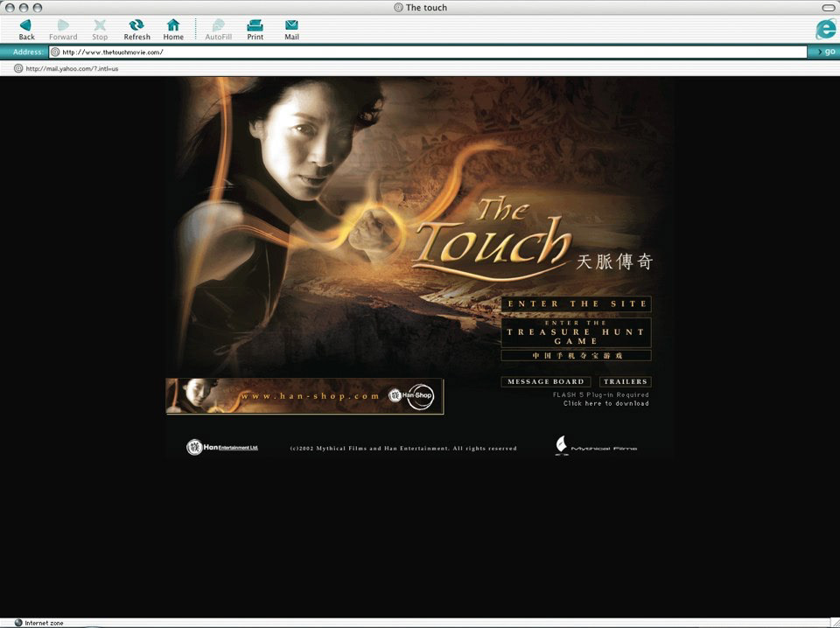
Task: Open the www.han-shop.com banner
Action: [304, 396]
